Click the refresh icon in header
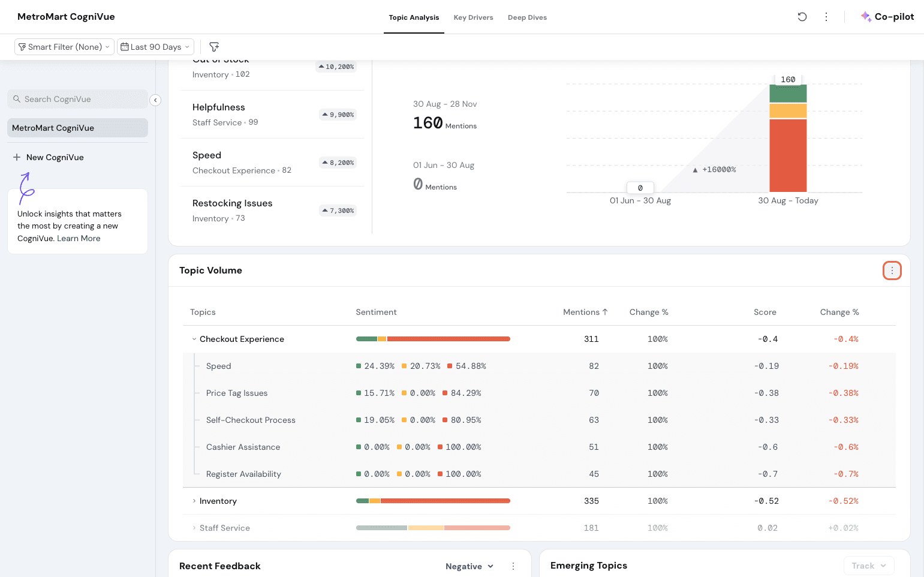Viewport: 924px width, 577px height. tap(802, 17)
